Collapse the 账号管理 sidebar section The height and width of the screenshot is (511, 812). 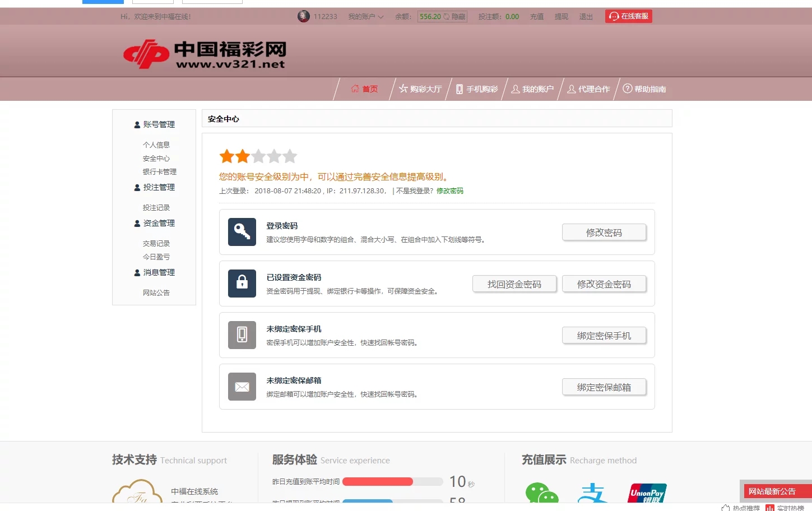coord(154,124)
